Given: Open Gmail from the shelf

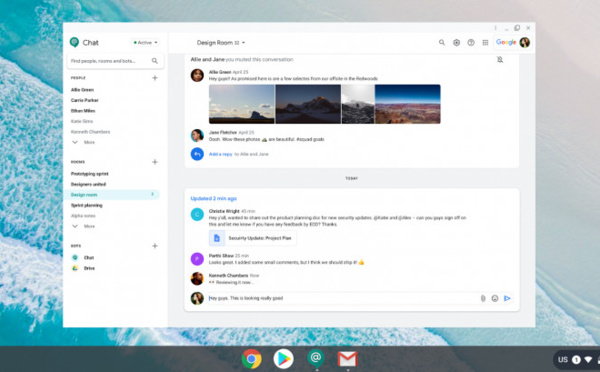Looking at the screenshot, I should tap(347, 359).
